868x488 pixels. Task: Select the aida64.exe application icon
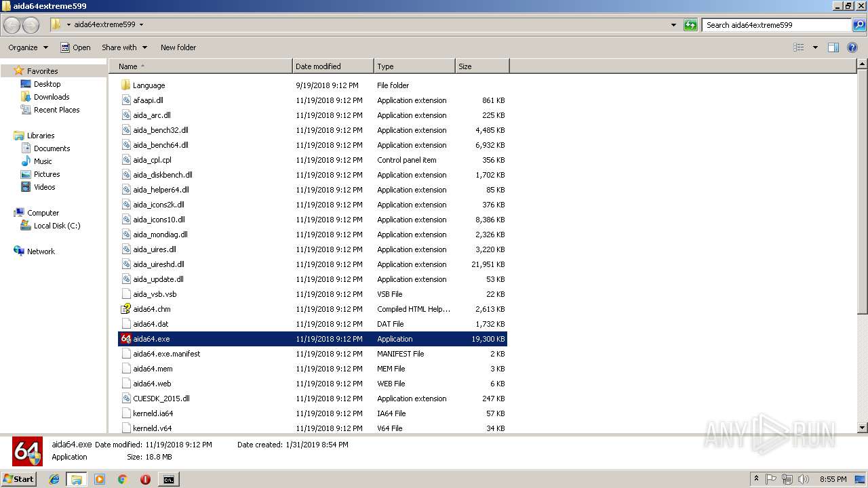tap(125, 339)
